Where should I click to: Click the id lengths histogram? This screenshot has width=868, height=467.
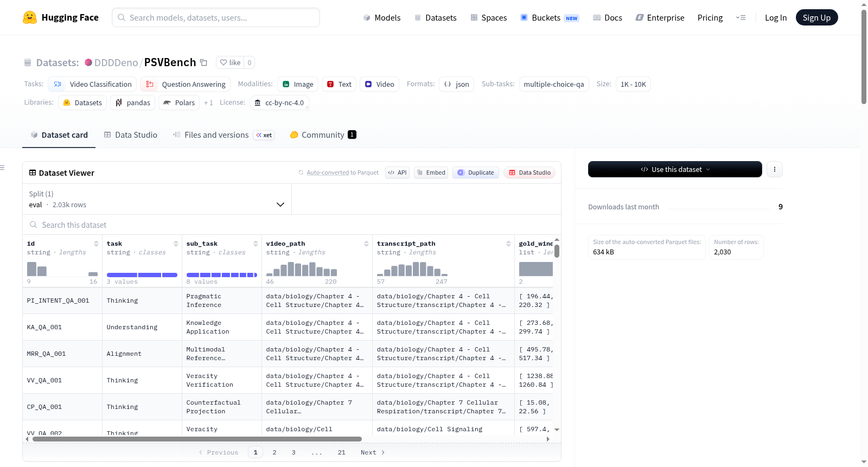click(x=62, y=269)
